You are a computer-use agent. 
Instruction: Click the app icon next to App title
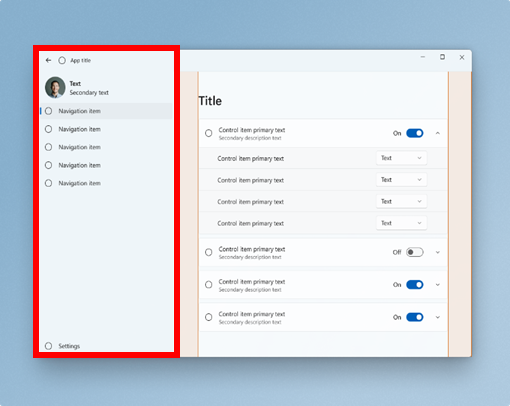tap(62, 60)
